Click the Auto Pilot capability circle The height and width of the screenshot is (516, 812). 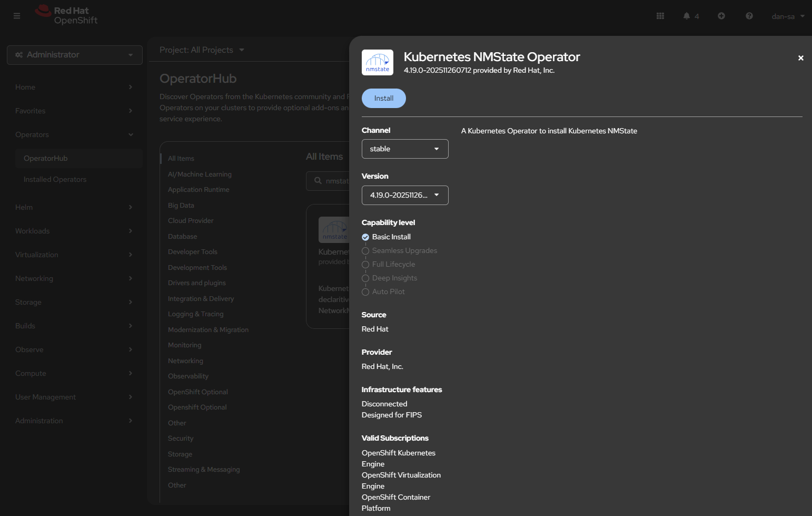click(x=365, y=292)
